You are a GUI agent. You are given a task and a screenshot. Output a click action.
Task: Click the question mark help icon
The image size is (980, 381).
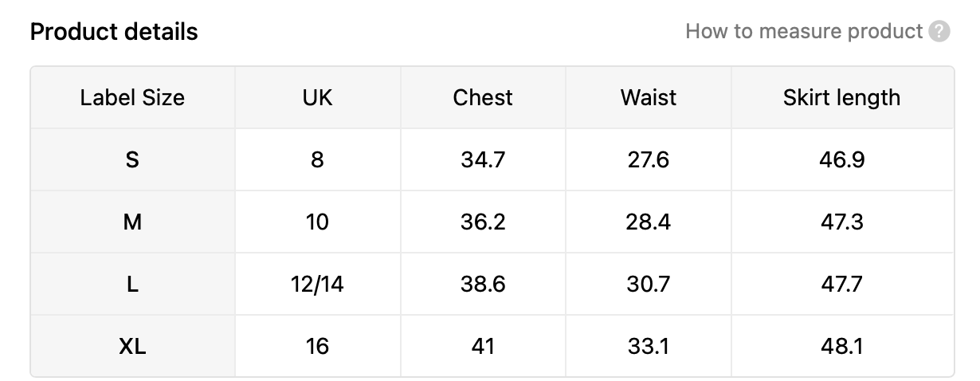(940, 32)
